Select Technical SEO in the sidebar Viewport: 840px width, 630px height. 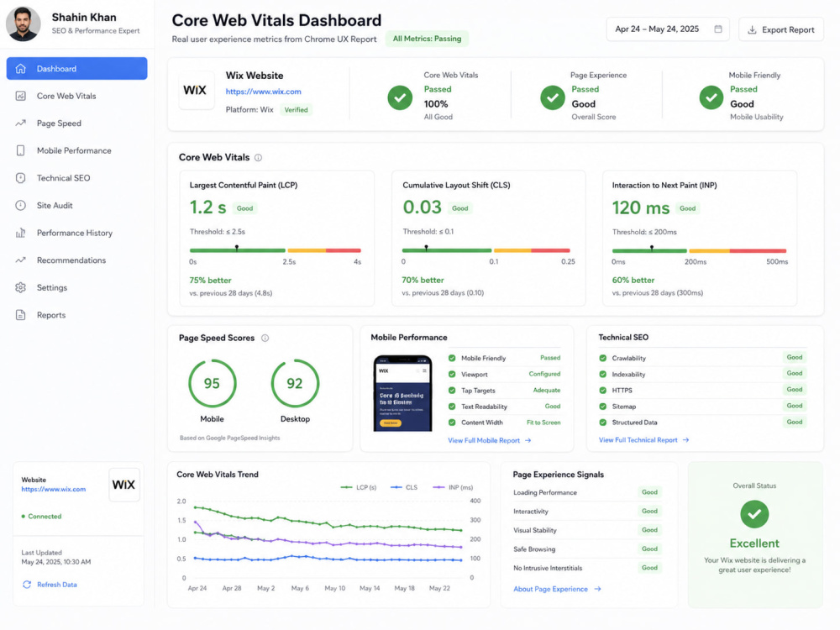[x=76, y=178]
